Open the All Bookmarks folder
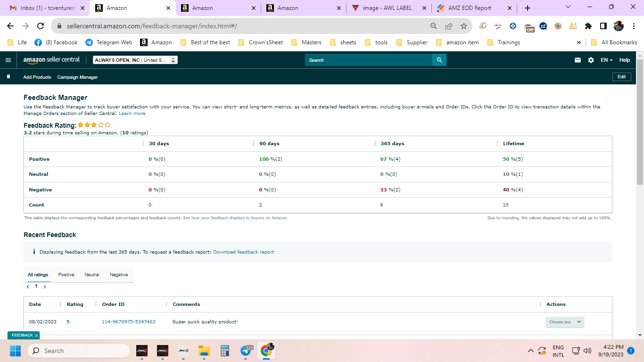The image size is (644, 362). click(x=614, y=42)
